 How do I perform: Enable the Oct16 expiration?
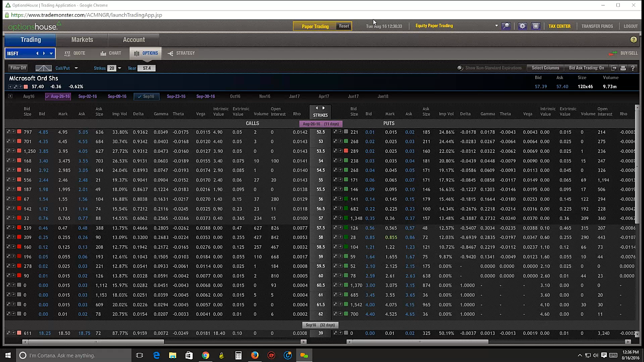tap(235, 97)
